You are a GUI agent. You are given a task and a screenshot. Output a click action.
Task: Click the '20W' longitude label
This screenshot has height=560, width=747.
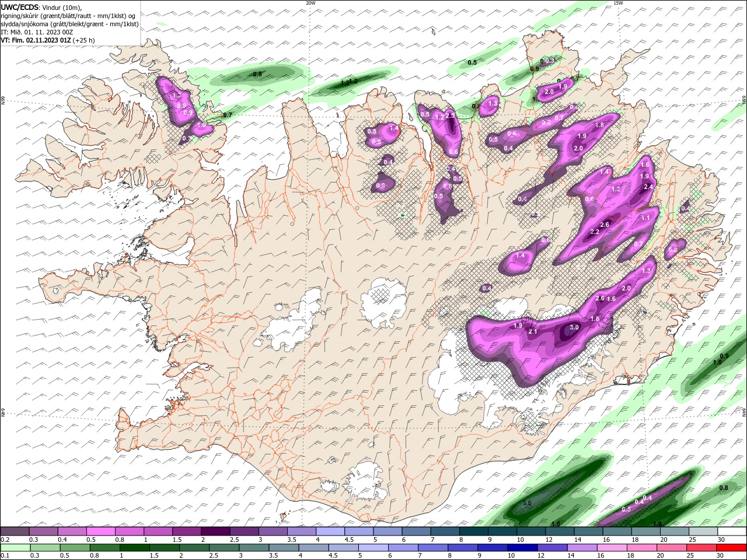point(310,3)
